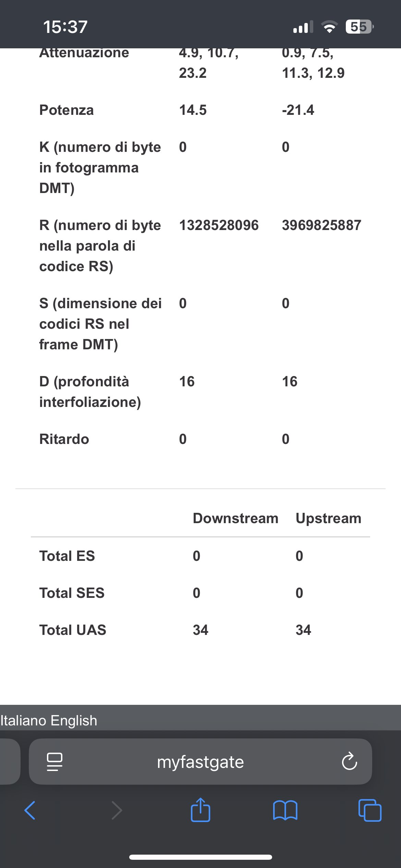Viewport: 401px width, 868px height.
Task: Tap the 15:37 clock to scroll up
Action: (x=65, y=27)
